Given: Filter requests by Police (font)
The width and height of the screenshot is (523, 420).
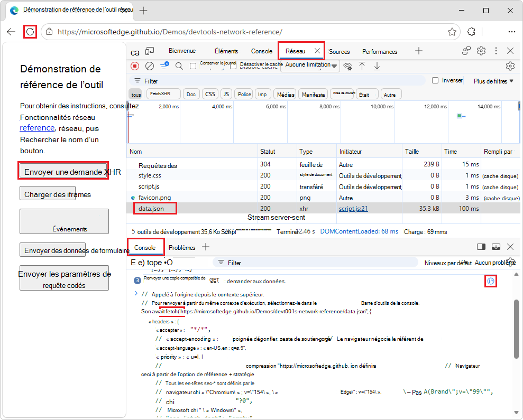Looking at the screenshot, I should coord(244,95).
